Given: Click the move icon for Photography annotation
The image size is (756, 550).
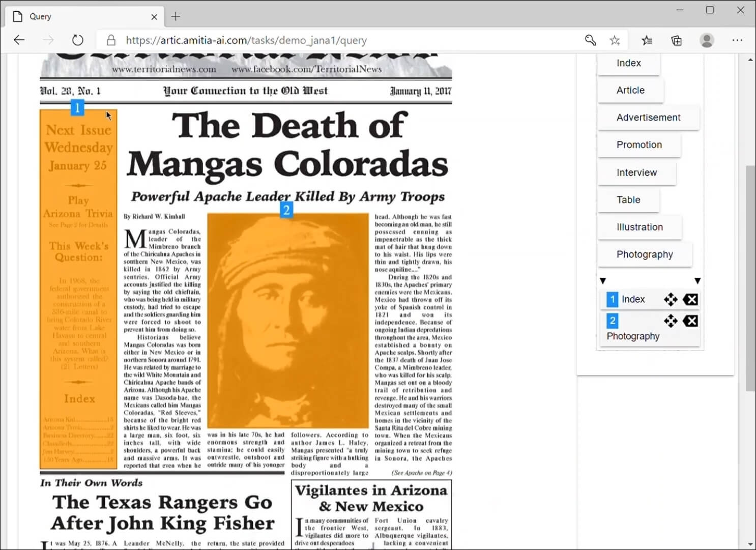Looking at the screenshot, I should tap(671, 321).
